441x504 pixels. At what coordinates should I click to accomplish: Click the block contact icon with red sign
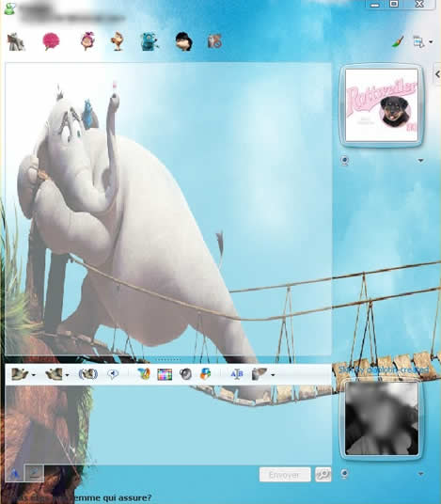pos(214,41)
